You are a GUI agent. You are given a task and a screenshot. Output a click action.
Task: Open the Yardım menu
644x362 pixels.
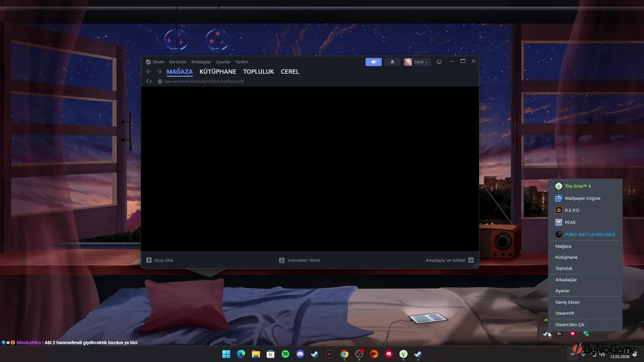pos(242,62)
